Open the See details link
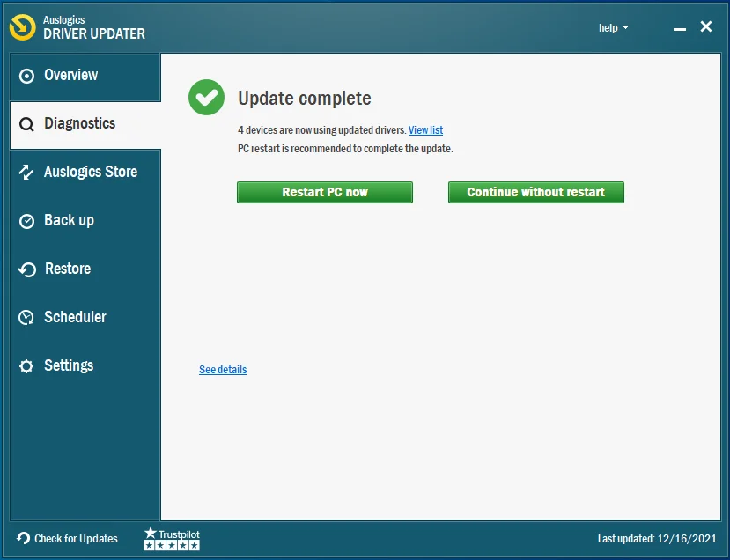Screen dimensions: 730x560 pos(223,370)
